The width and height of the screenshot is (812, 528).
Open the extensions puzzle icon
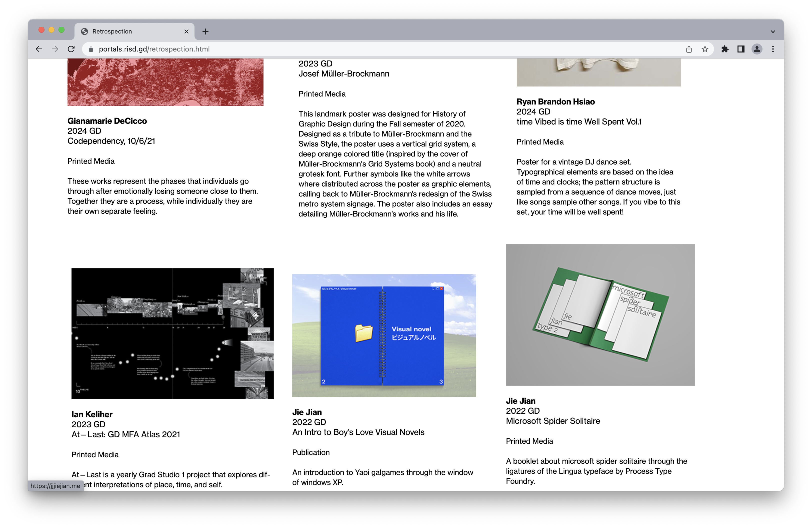click(725, 49)
